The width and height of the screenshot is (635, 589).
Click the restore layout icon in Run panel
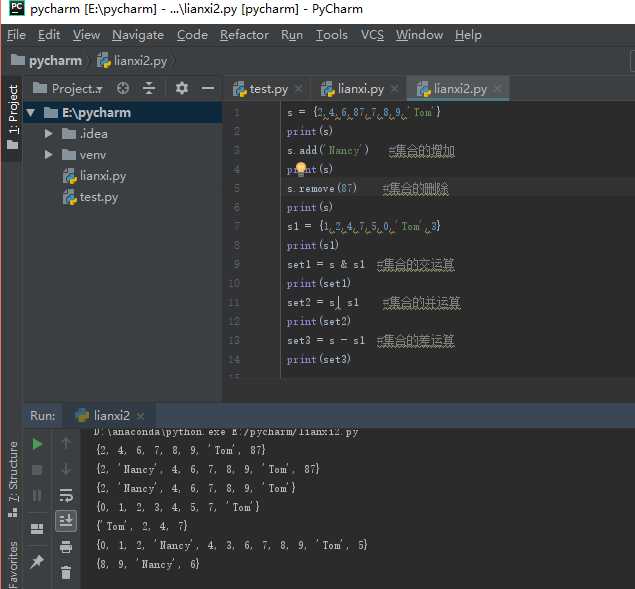point(37,529)
